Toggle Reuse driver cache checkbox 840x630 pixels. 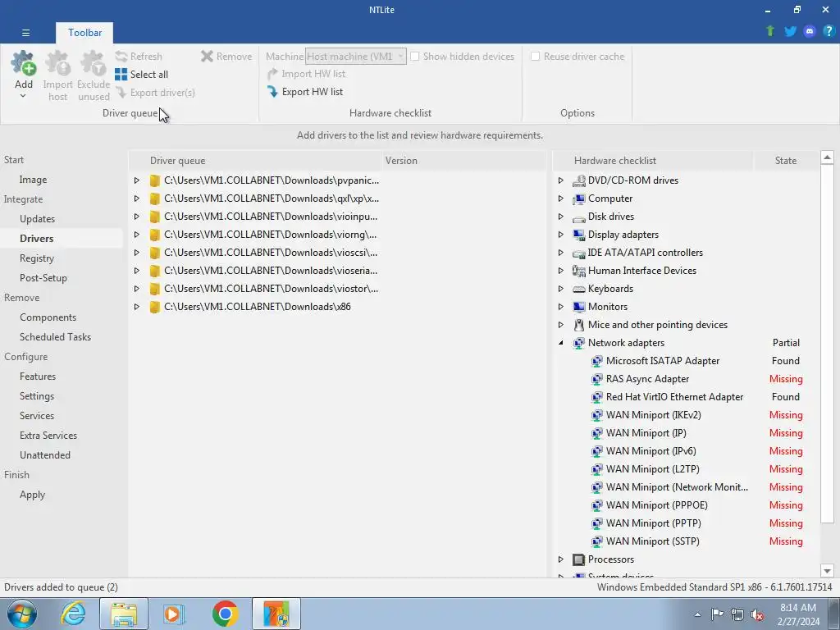pyautogui.click(x=535, y=57)
